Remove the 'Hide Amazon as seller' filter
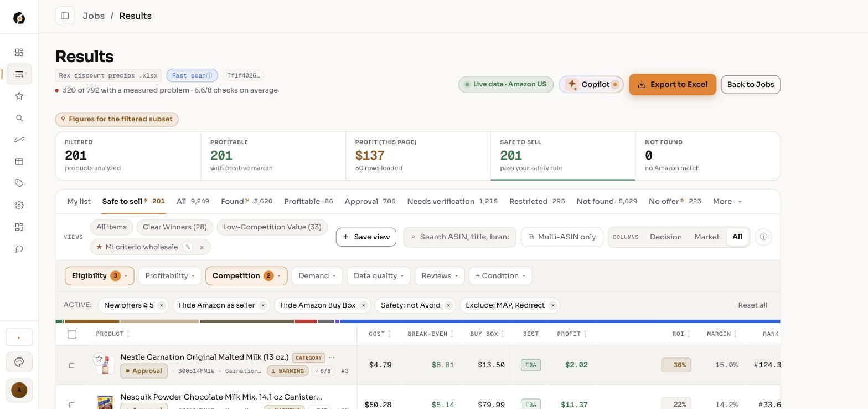868x409 pixels. coord(263,305)
